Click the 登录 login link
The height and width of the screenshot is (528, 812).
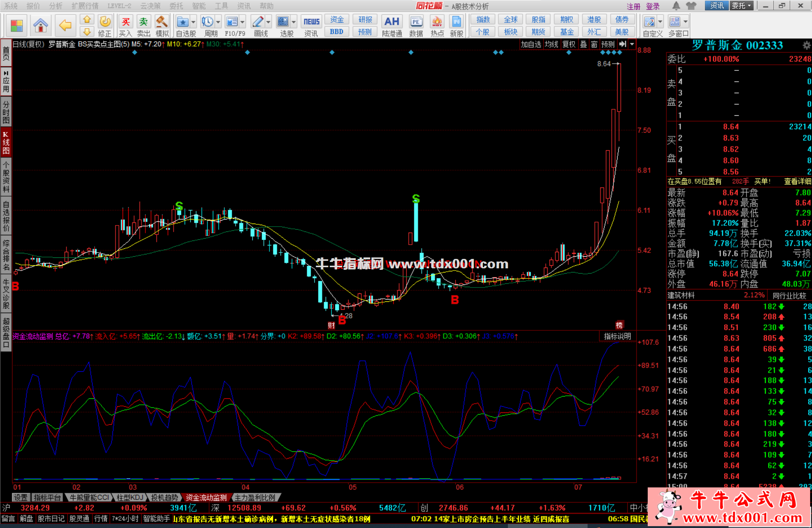653,6
